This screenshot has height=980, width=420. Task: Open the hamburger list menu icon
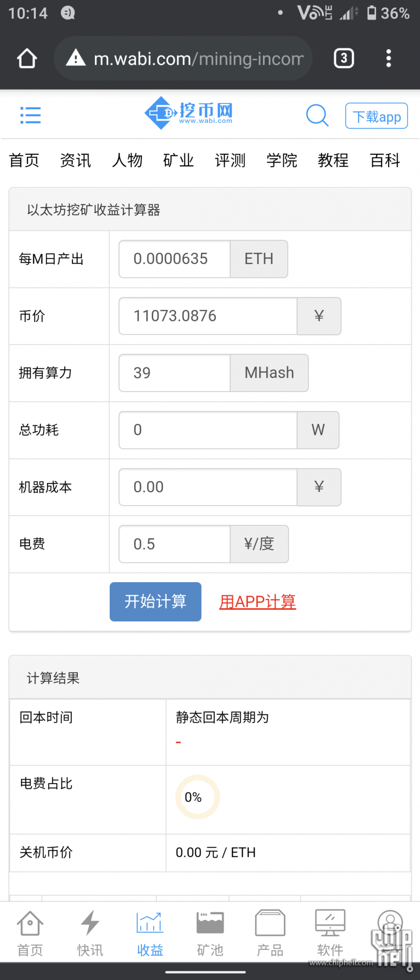30,115
